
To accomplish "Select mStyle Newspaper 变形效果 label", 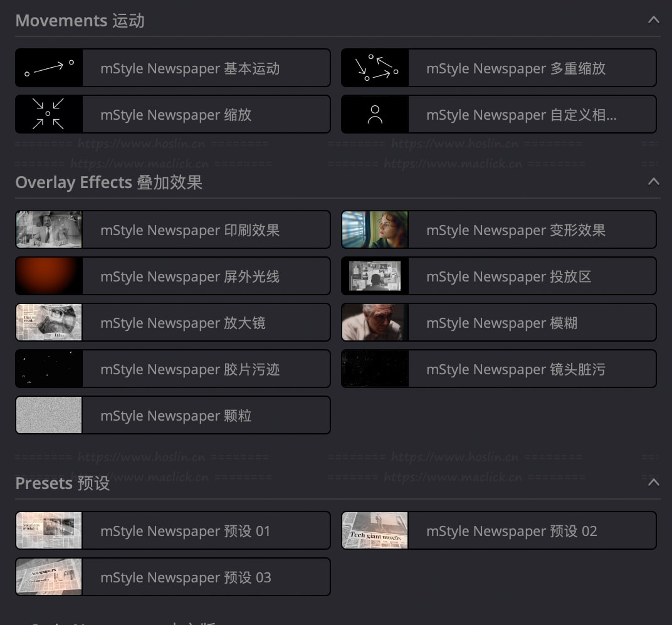I will [x=516, y=230].
